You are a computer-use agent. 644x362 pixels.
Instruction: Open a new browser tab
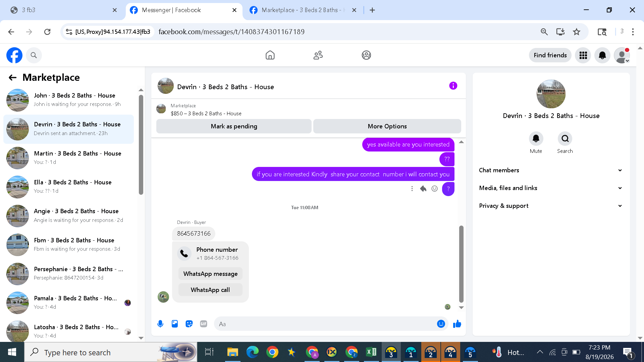[x=372, y=10]
